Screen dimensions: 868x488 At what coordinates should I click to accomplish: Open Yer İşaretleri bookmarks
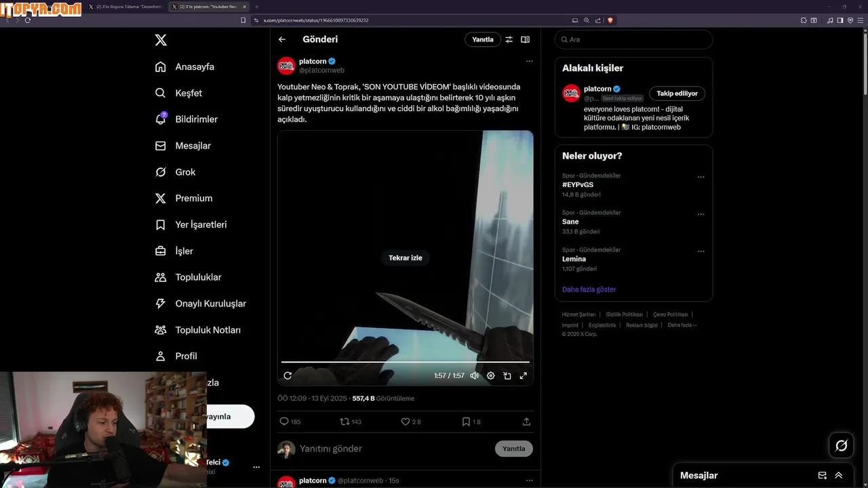coord(191,224)
